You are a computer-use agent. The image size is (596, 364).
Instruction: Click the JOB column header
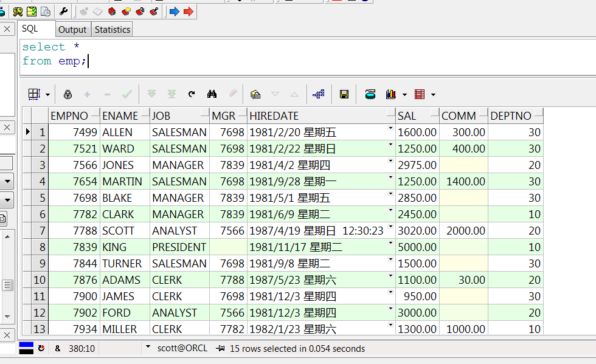[x=179, y=115]
